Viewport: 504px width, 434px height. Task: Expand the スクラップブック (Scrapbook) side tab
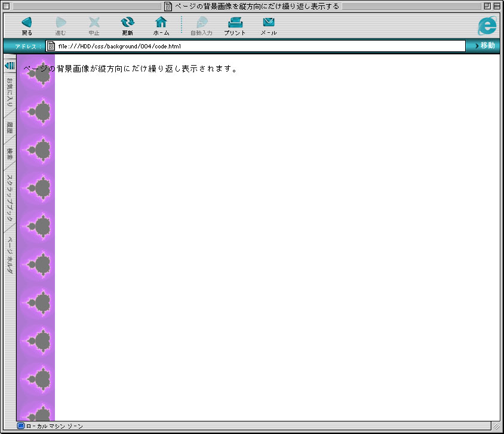pyautogui.click(x=10, y=197)
